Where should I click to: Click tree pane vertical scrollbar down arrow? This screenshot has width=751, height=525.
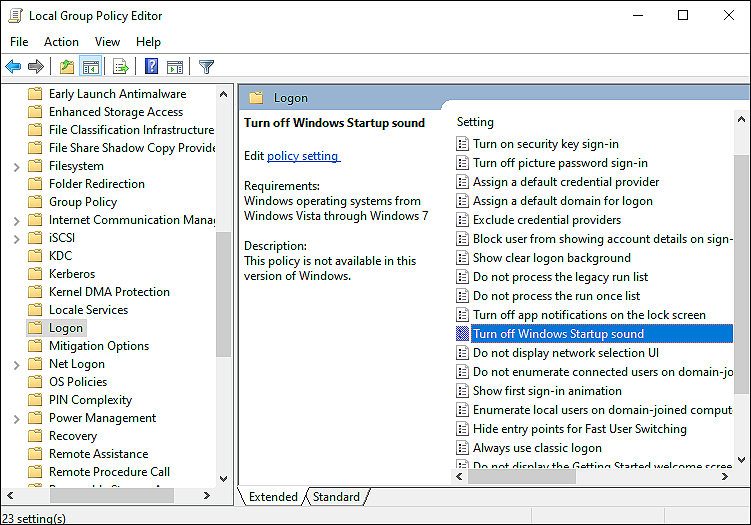pos(223,479)
